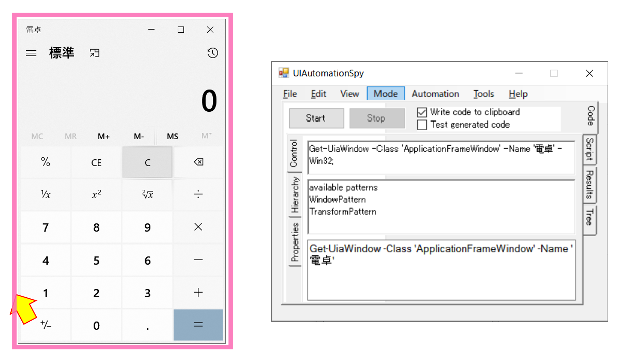
Task: Click digit 4 on calculator
Action: coord(46,260)
